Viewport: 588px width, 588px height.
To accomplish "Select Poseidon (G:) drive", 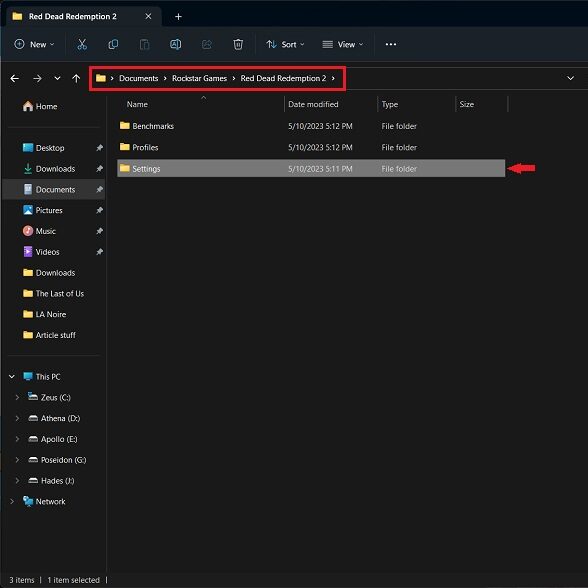I will (x=57, y=460).
